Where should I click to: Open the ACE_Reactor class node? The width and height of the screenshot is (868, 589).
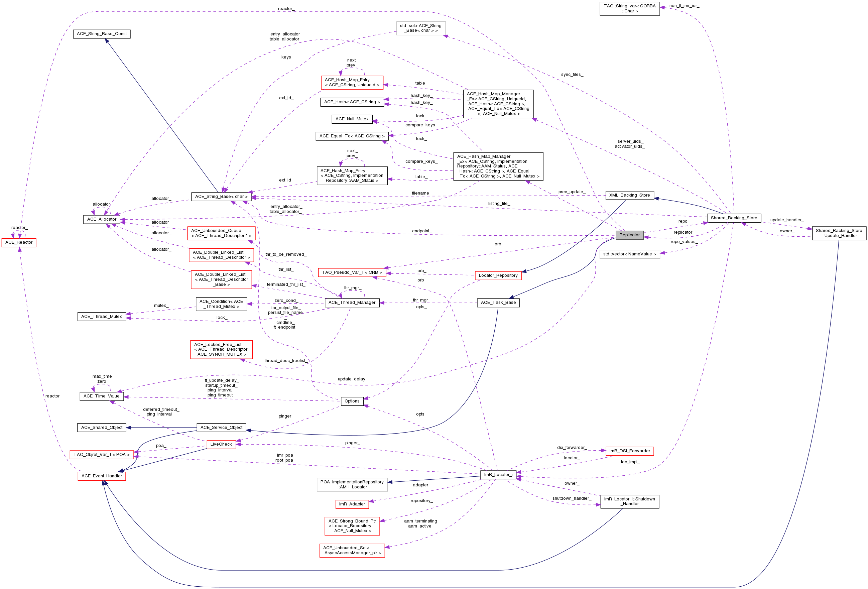(x=19, y=242)
